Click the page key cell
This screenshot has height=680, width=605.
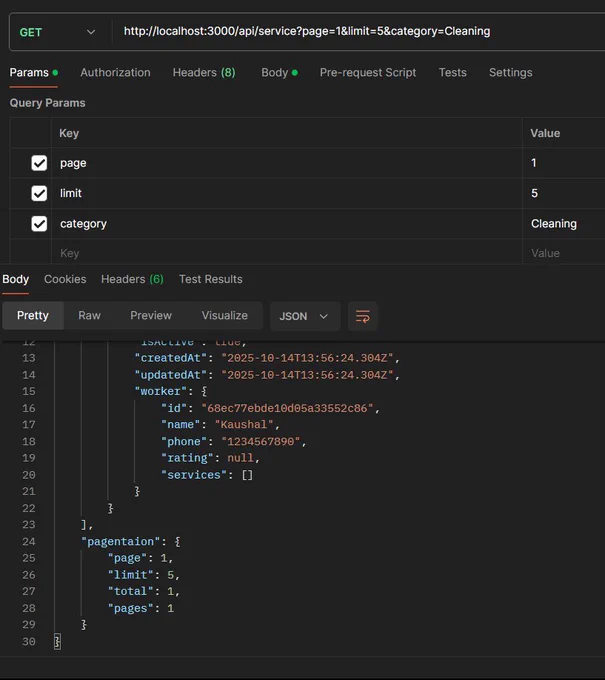(x=287, y=163)
